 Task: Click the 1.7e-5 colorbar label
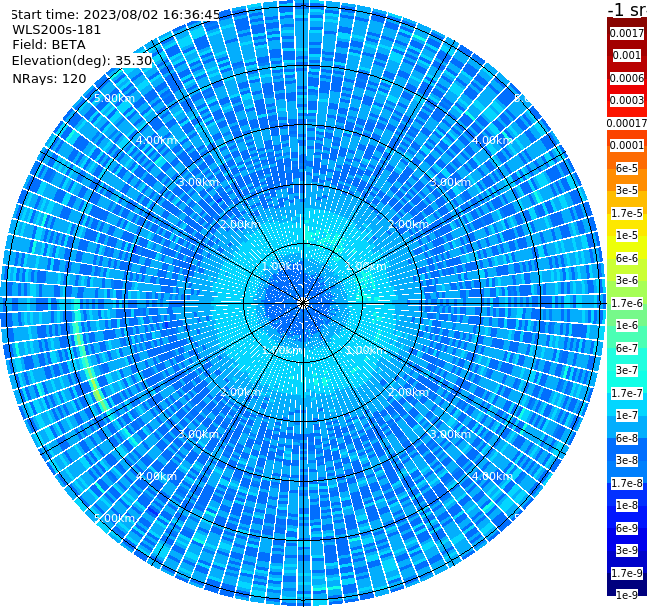click(627, 213)
